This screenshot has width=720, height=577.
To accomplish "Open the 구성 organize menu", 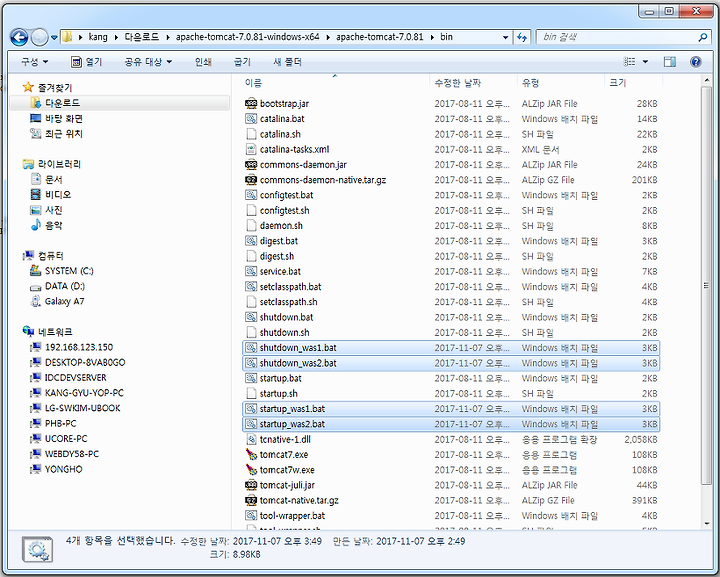I will click(x=34, y=62).
